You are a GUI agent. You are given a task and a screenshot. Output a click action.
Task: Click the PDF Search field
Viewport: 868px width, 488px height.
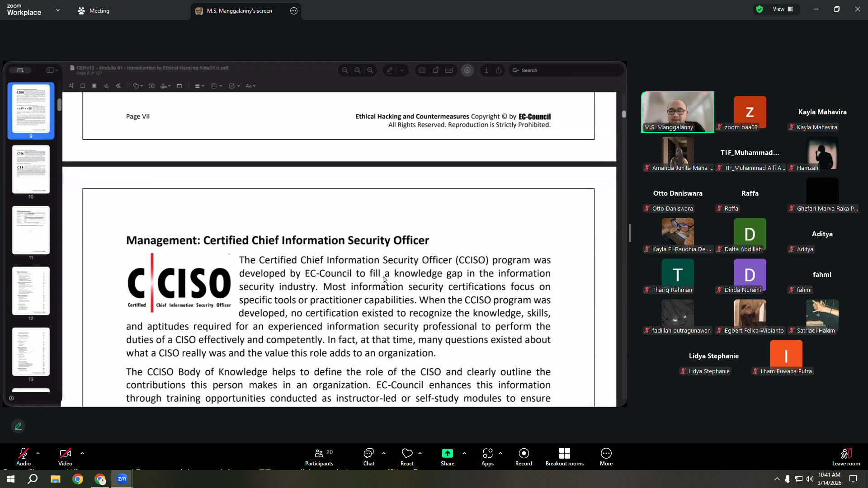[566, 70]
